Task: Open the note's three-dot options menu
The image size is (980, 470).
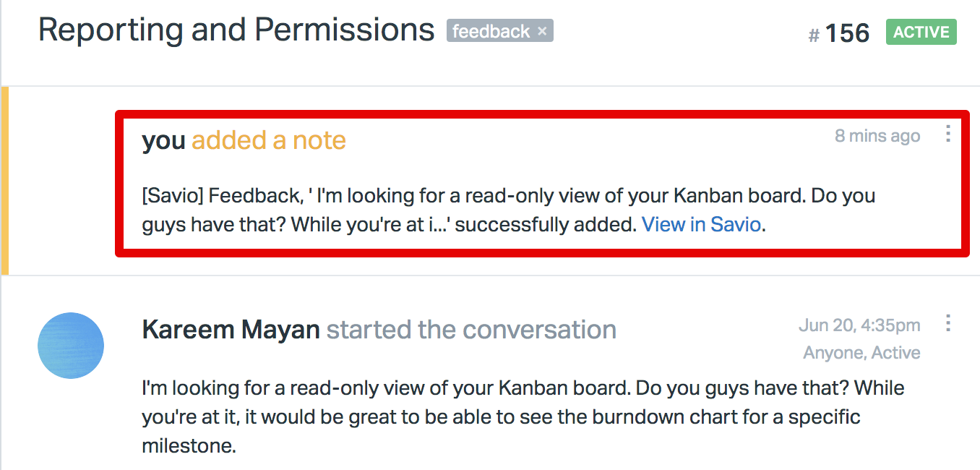Action: tap(948, 134)
